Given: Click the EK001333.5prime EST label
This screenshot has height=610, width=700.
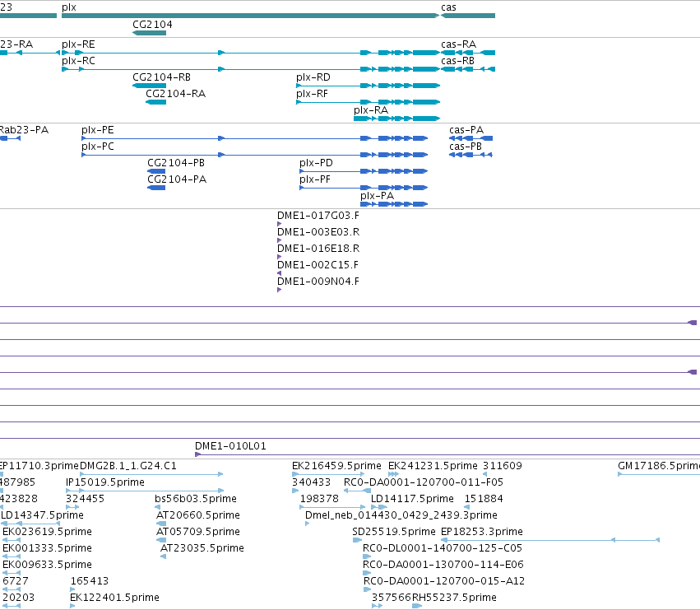Looking at the screenshot, I should 48,549.
